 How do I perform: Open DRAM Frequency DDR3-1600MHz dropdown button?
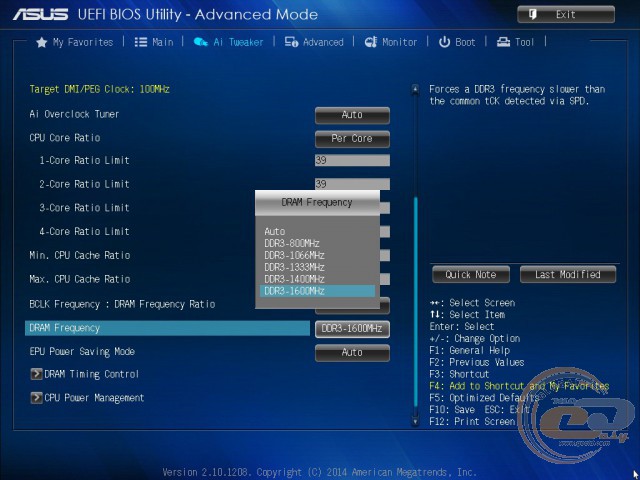point(352,329)
